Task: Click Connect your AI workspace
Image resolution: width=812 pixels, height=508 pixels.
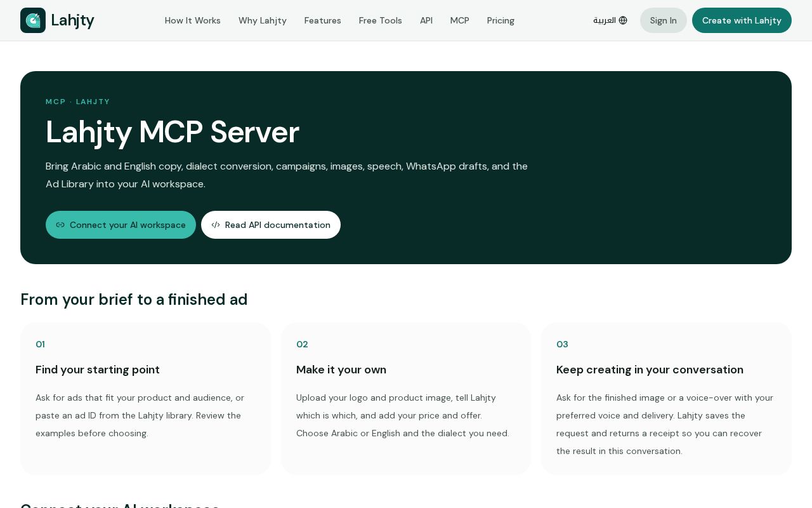Action: 121,225
